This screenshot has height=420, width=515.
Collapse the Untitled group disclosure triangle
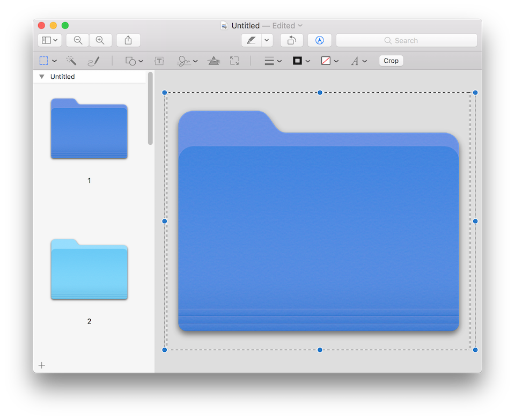[x=41, y=76]
